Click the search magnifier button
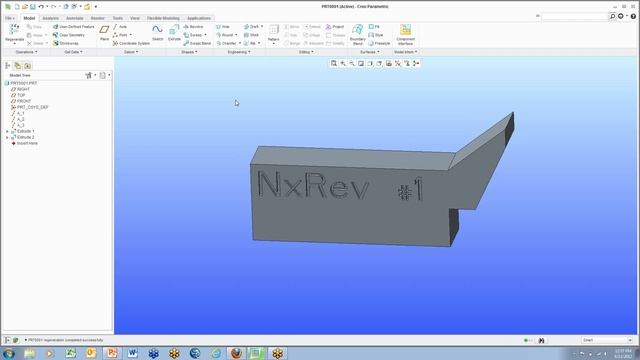 coord(612,16)
